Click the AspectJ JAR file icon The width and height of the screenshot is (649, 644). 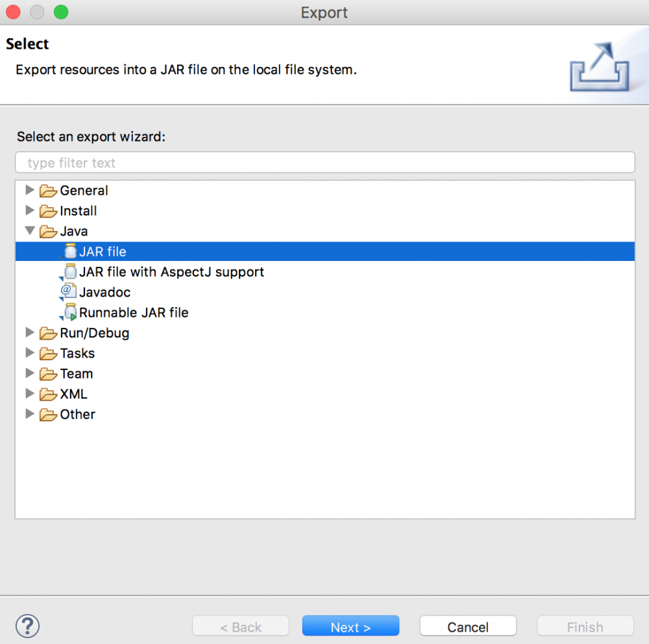click(x=69, y=272)
